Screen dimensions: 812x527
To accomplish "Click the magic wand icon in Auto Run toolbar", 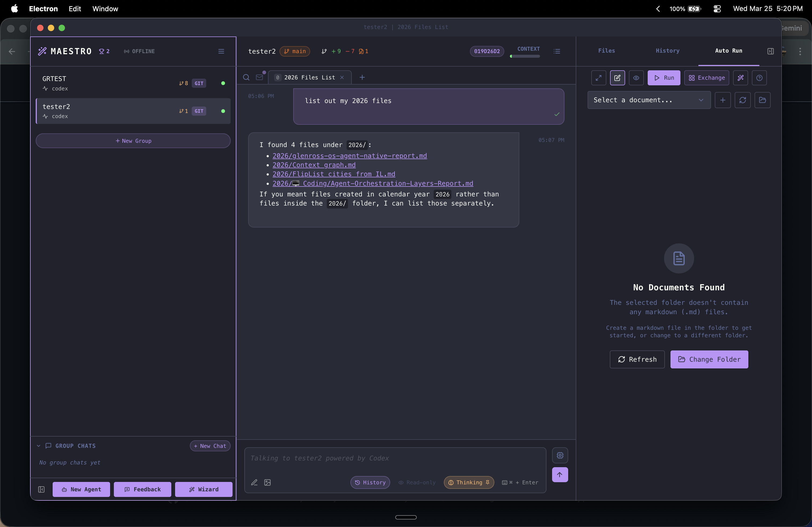I will pyautogui.click(x=740, y=78).
